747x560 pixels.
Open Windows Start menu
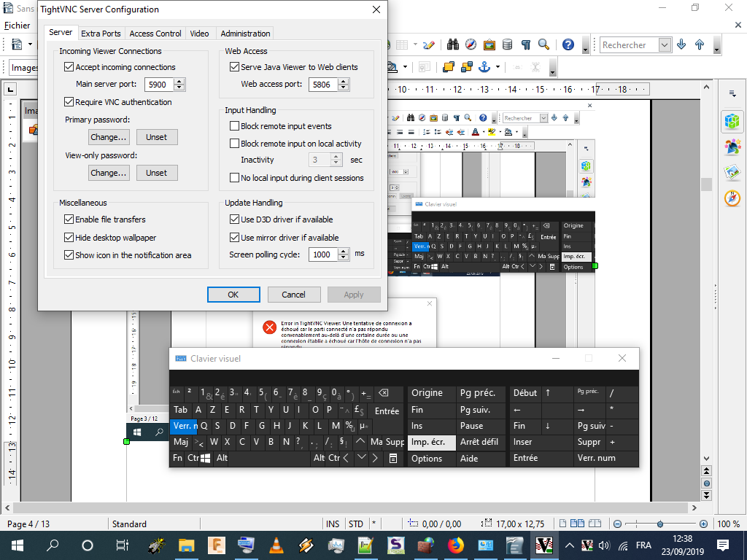point(18,545)
